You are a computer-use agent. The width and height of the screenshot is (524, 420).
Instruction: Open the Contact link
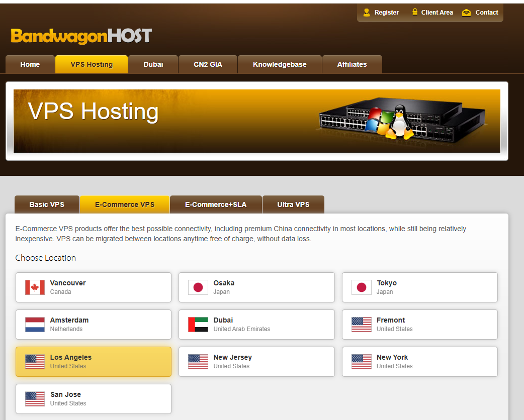coord(487,13)
